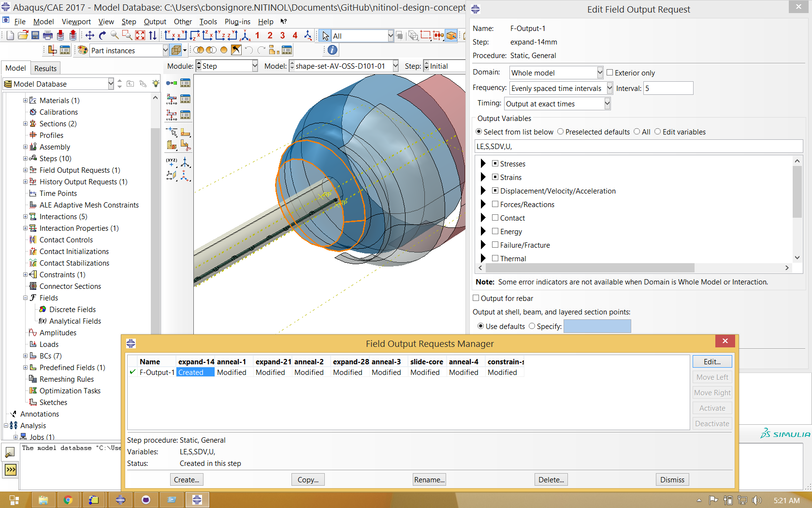Click the Create Datum CSYS axes icon
This screenshot has height=508, width=812.
tap(185, 163)
